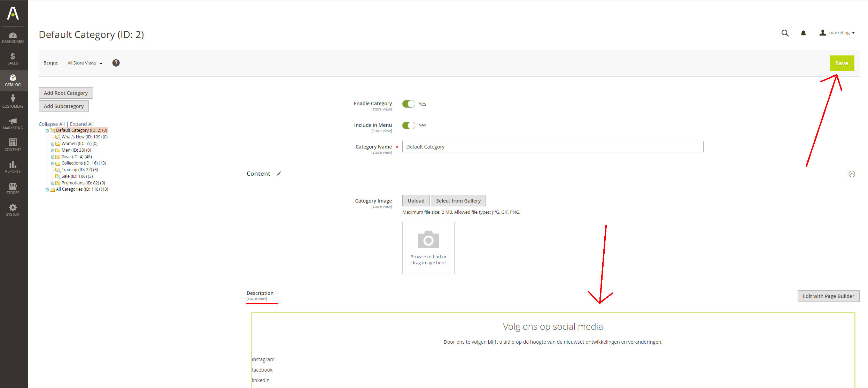Open the Reports sidebar menu
This screenshot has height=388, width=868.
pyautogui.click(x=13, y=167)
